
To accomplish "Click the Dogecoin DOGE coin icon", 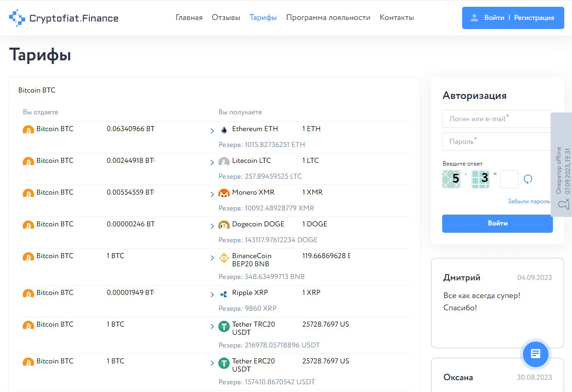I will 224,225.
